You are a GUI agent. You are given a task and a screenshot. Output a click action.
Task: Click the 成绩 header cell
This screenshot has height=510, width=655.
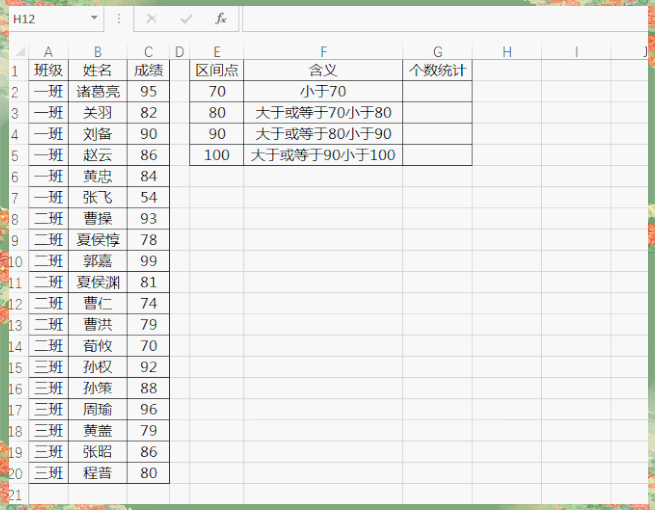[x=148, y=70]
